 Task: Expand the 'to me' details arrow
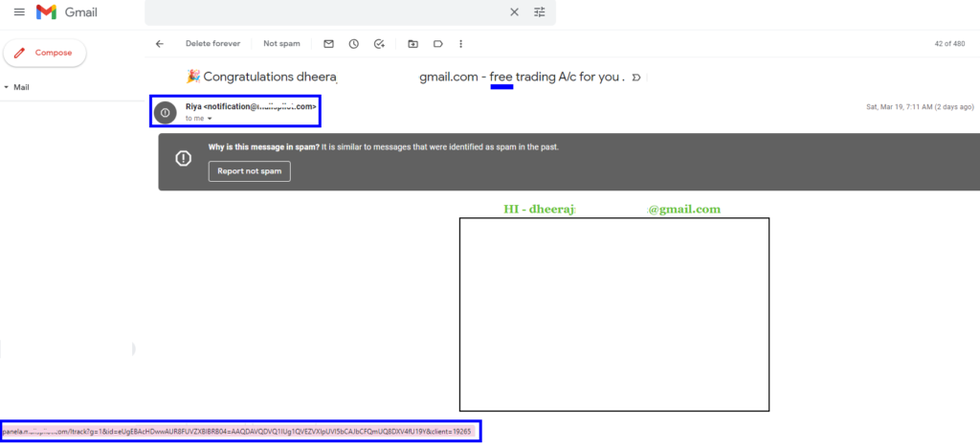coord(210,119)
